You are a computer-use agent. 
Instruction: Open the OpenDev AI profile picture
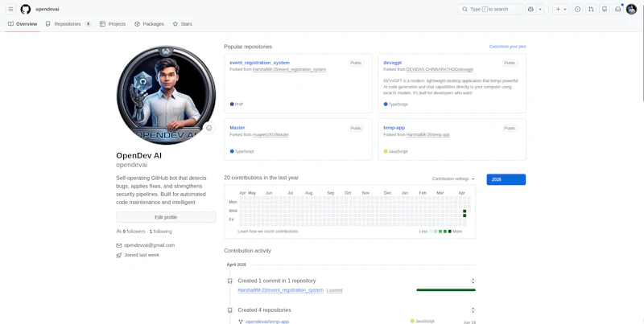[166, 95]
